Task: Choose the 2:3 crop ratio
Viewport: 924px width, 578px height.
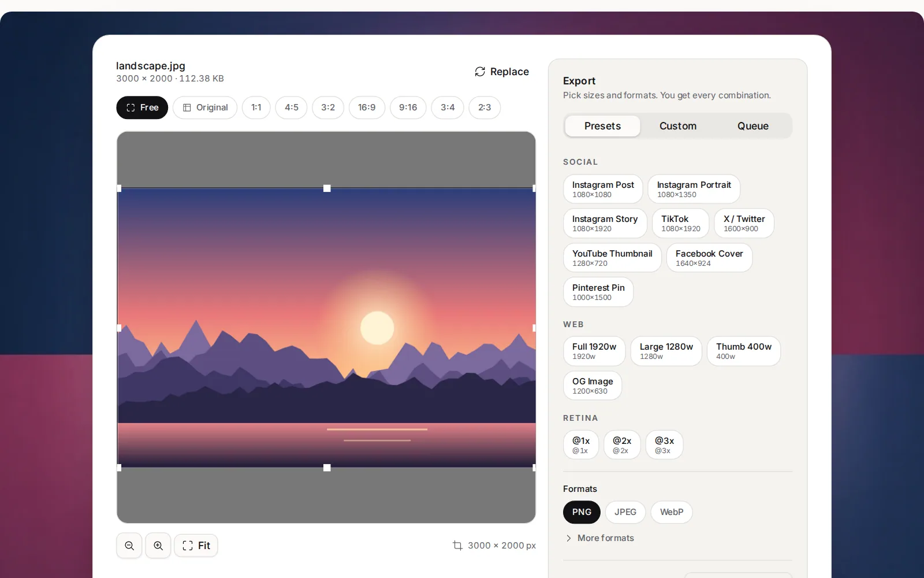Action: [x=485, y=108]
